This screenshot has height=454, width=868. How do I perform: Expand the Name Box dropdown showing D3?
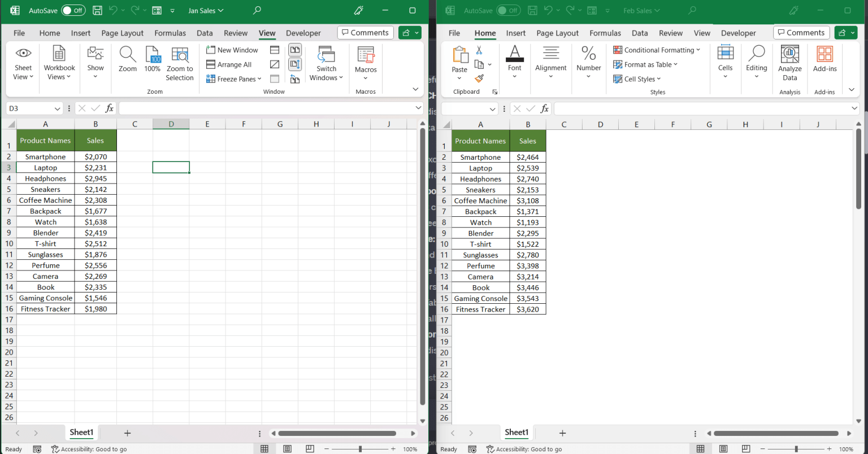(x=57, y=108)
